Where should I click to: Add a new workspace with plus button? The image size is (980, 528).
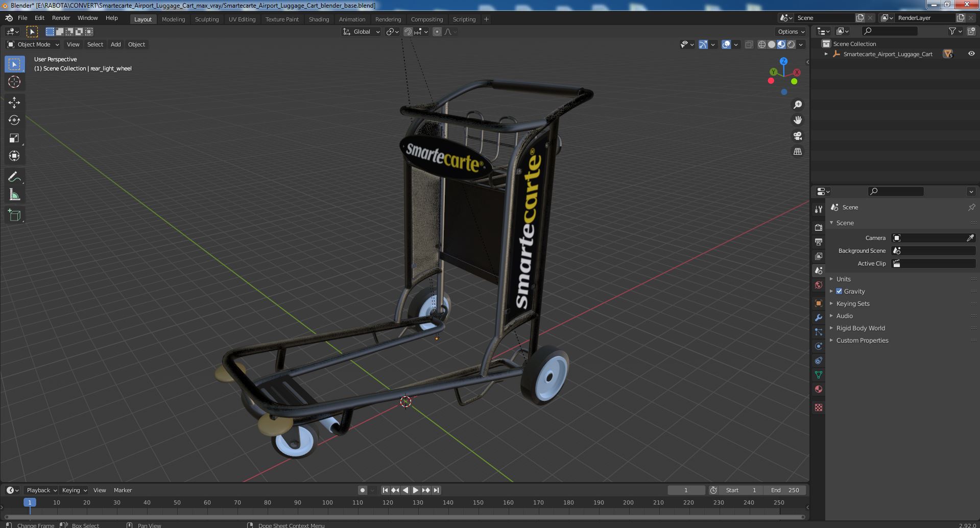(x=486, y=19)
